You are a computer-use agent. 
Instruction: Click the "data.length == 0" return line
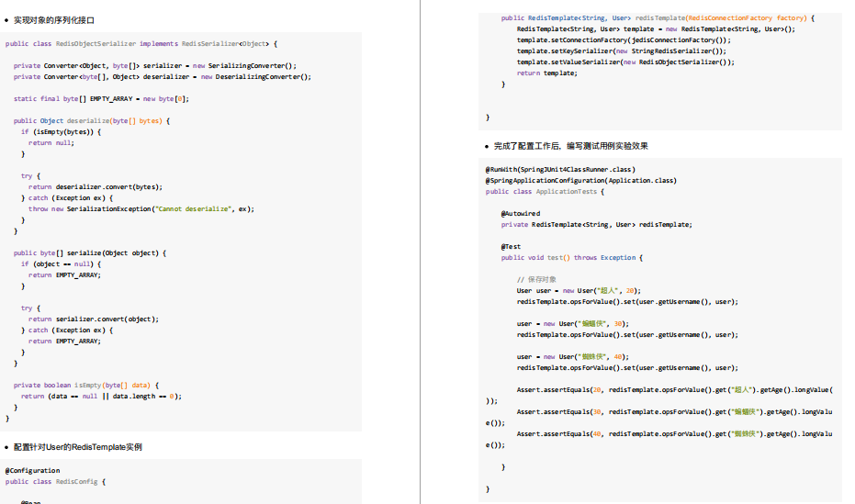pos(101,396)
